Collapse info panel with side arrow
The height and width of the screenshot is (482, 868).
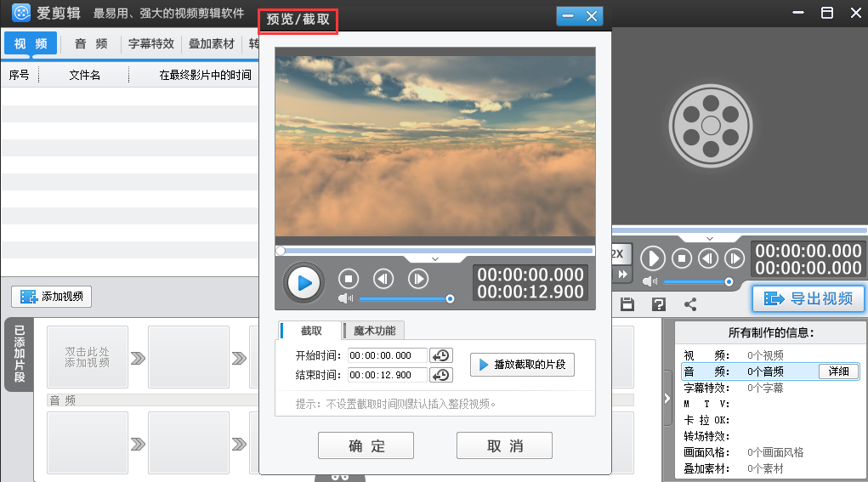pyautogui.click(x=667, y=398)
